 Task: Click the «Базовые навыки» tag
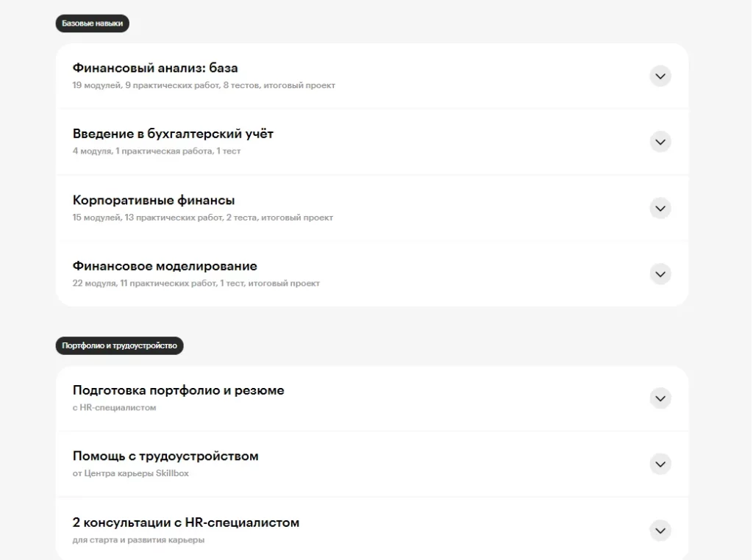coord(93,23)
